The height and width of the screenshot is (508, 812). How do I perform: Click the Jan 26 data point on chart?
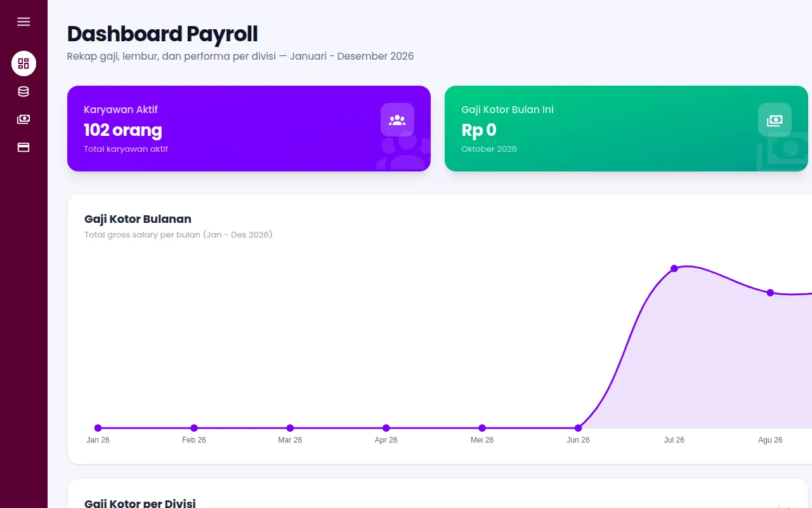tap(98, 428)
